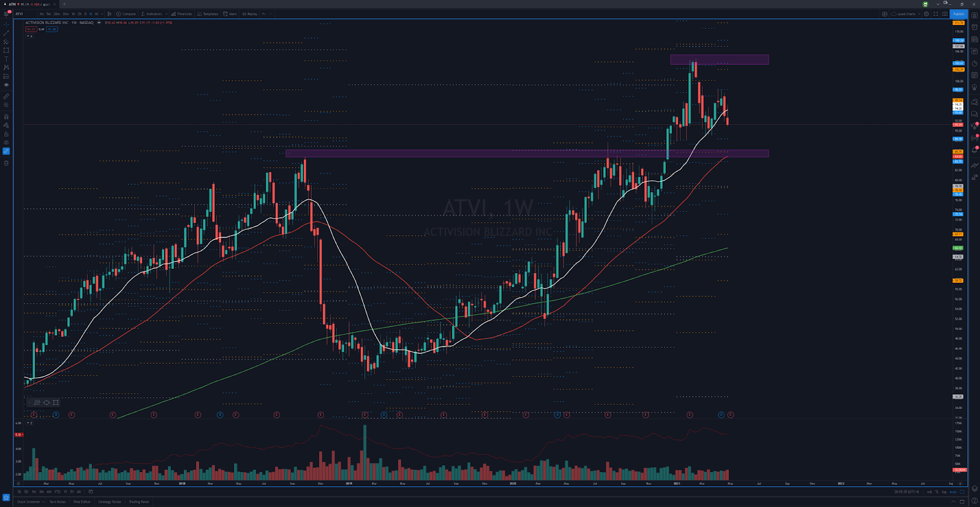This screenshot has width=980, height=507.
Task: Select the text annotation tool
Action: coord(6,59)
